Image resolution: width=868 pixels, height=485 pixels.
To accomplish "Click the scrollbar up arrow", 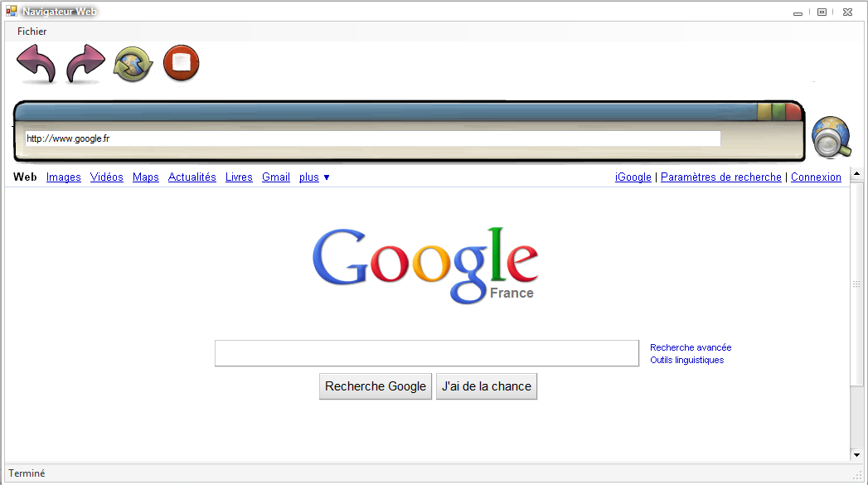I will [x=856, y=174].
